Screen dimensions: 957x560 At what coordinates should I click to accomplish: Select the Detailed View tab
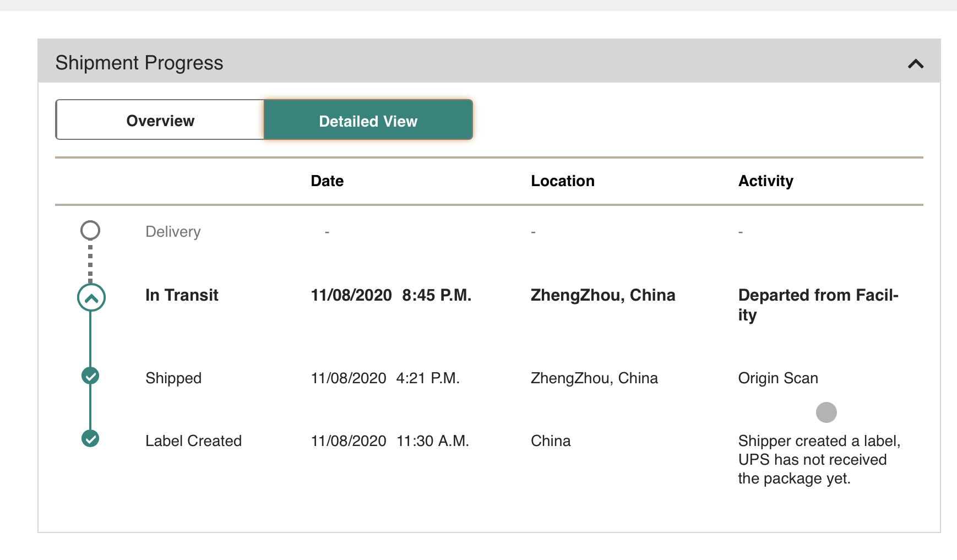coord(368,121)
